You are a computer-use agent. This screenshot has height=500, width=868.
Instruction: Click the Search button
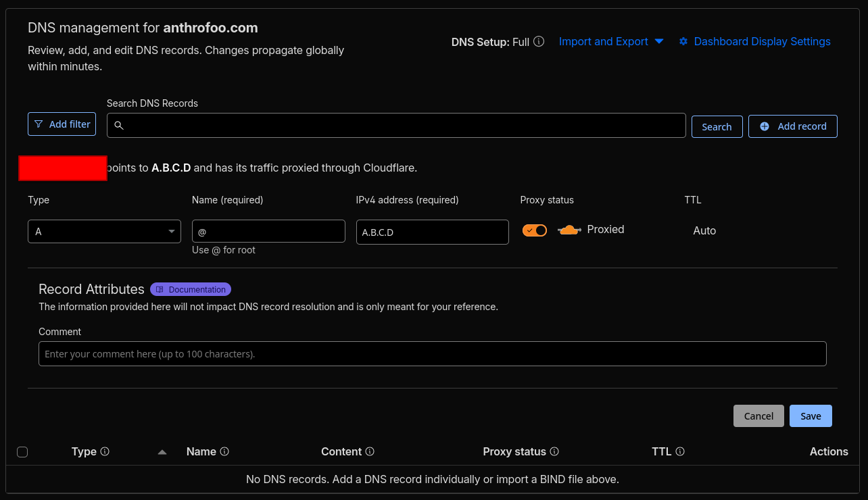717,126
